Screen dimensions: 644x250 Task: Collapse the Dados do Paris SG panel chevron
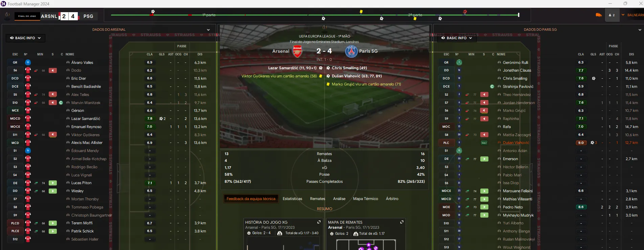click(640, 30)
